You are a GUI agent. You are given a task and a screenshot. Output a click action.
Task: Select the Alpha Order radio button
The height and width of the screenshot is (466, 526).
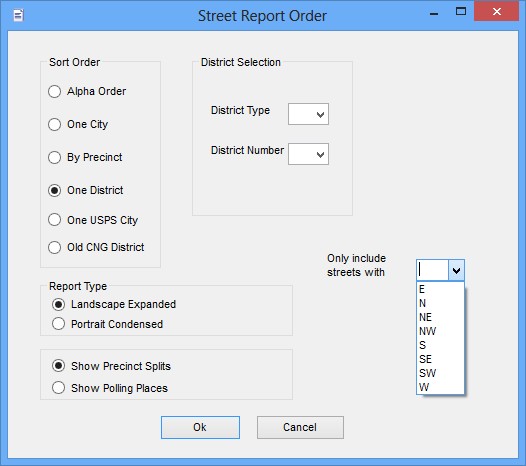click(54, 91)
